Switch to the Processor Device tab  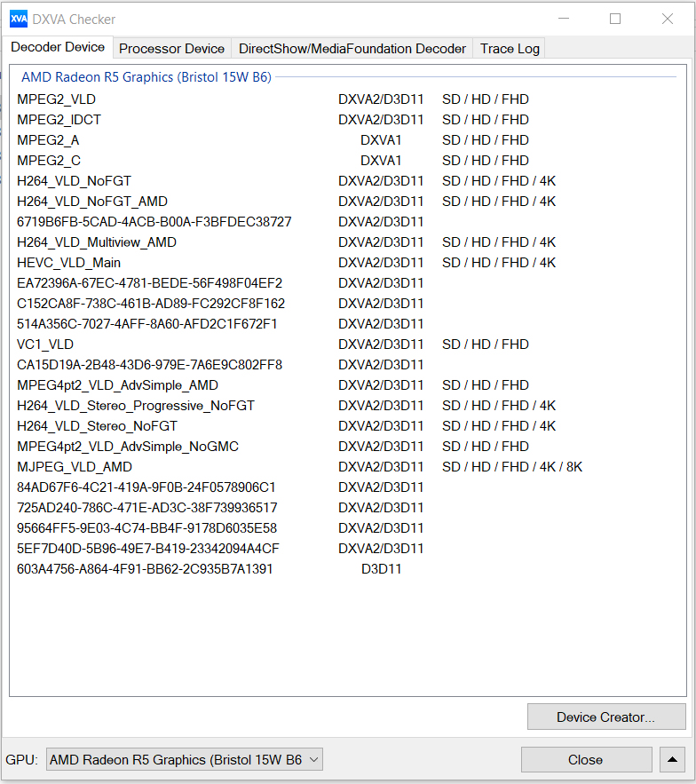pyautogui.click(x=171, y=49)
